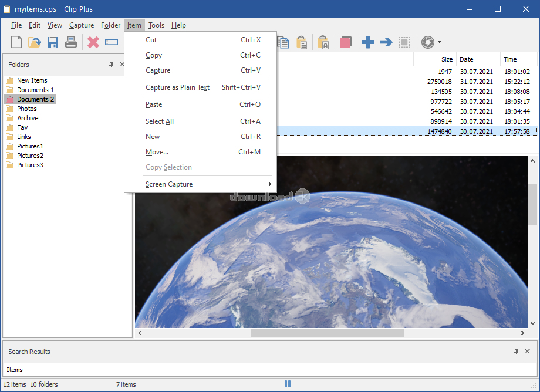This screenshot has width=540, height=392.
Task: Click the blue plus add icon
Action: pyautogui.click(x=368, y=42)
